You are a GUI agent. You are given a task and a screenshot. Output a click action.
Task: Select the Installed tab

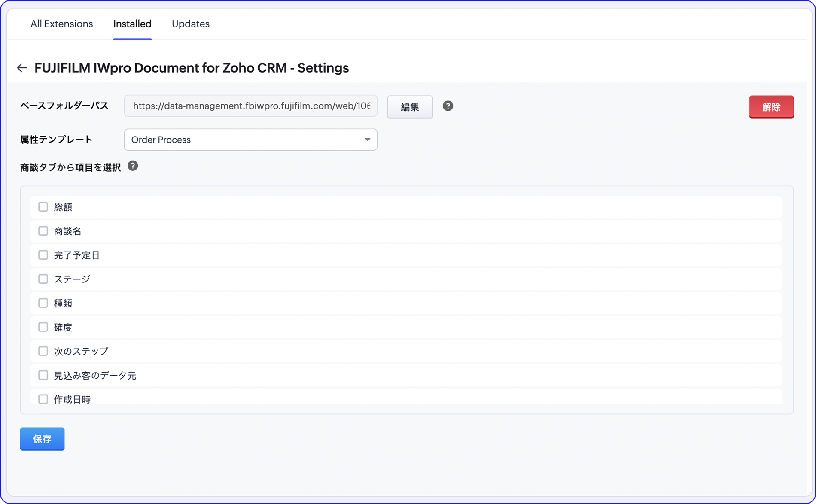tap(132, 24)
